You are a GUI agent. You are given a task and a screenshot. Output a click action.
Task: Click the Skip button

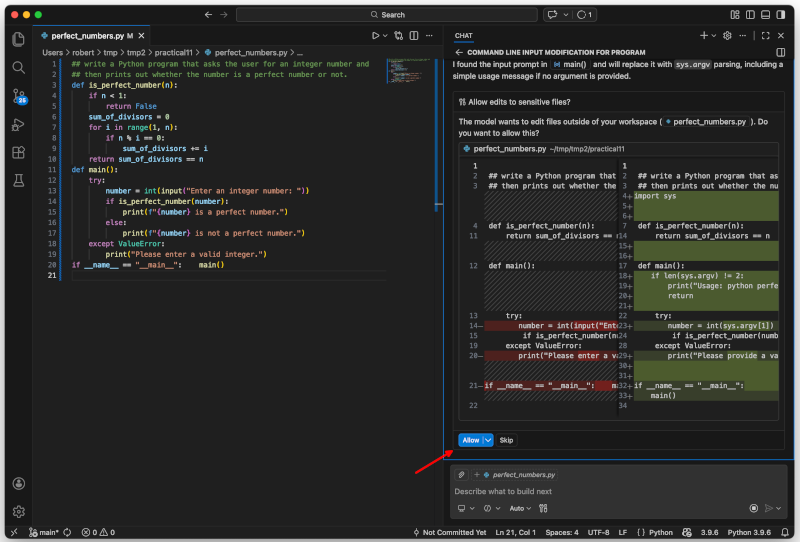pos(506,440)
